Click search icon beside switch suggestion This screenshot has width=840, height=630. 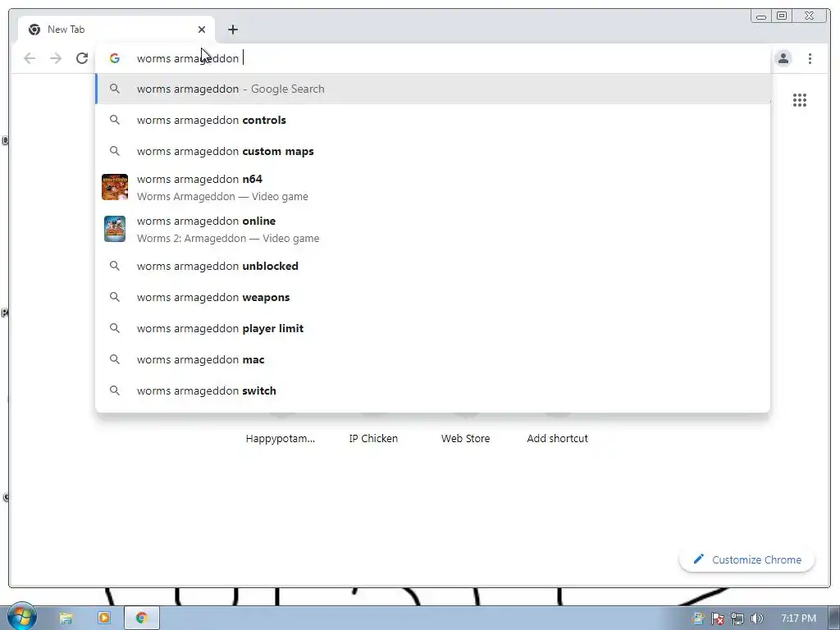point(115,390)
